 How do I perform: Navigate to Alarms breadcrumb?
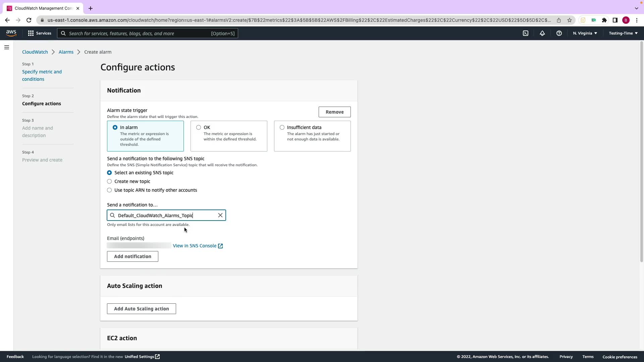pyautogui.click(x=66, y=52)
